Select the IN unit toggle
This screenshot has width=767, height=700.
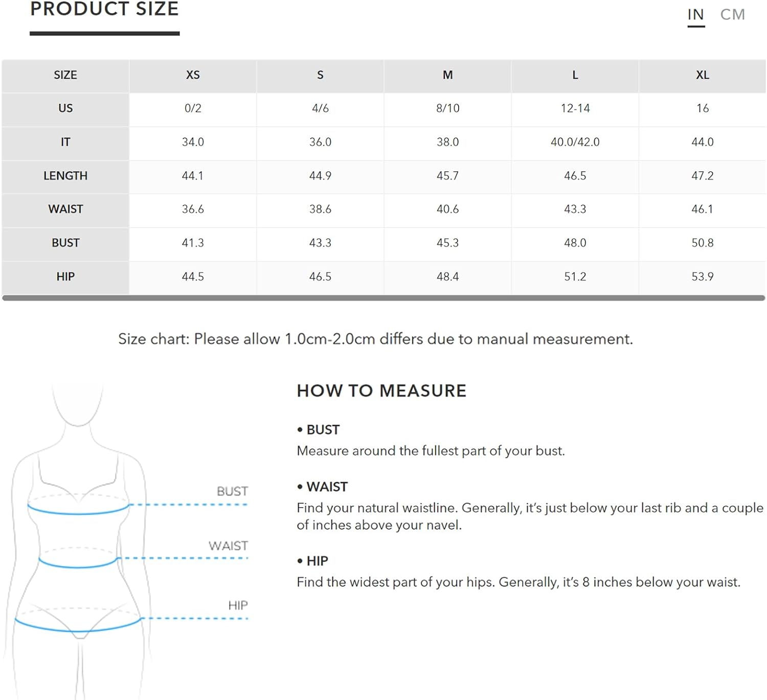pyautogui.click(x=695, y=14)
